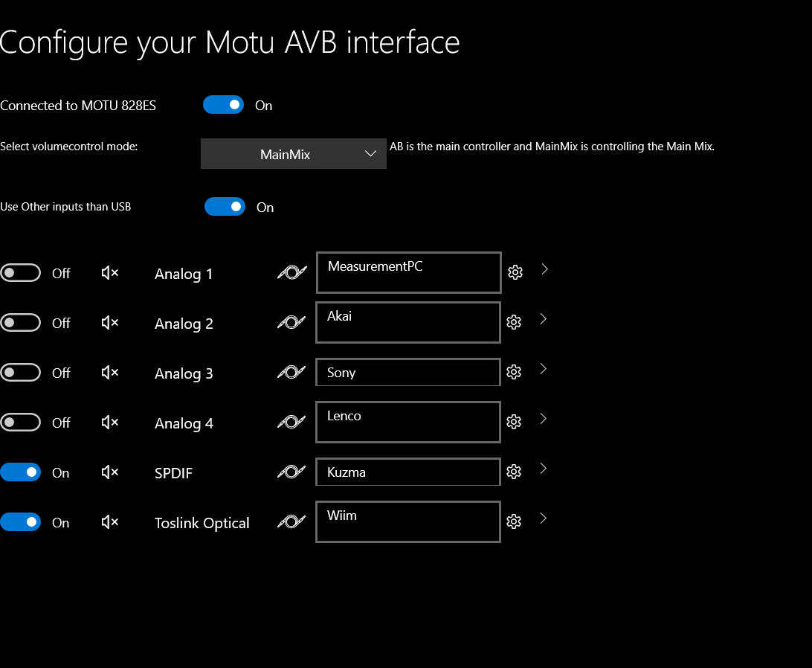Expand the chevron on the Kuzma row
This screenshot has width=812, height=668.
[544, 468]
